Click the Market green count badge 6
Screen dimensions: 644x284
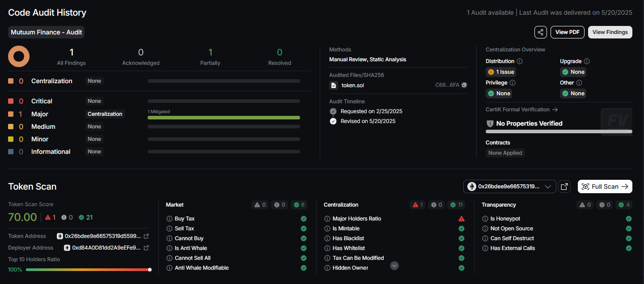pos(299,205)
